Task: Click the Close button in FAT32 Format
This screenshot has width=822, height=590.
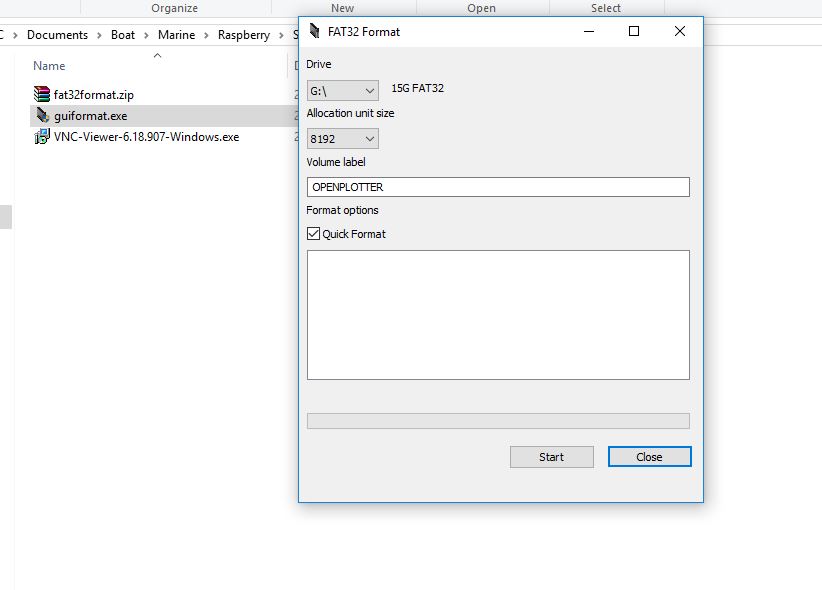Action: tap(649, 456)
